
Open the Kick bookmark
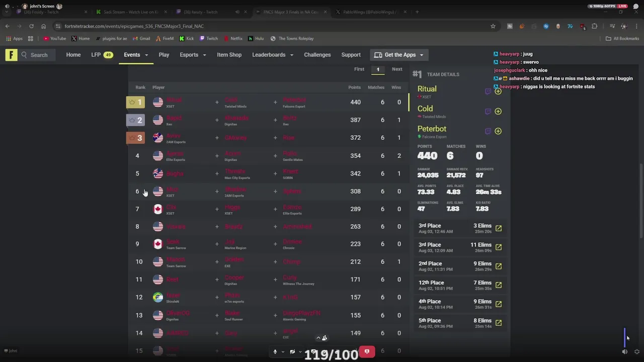186,38
